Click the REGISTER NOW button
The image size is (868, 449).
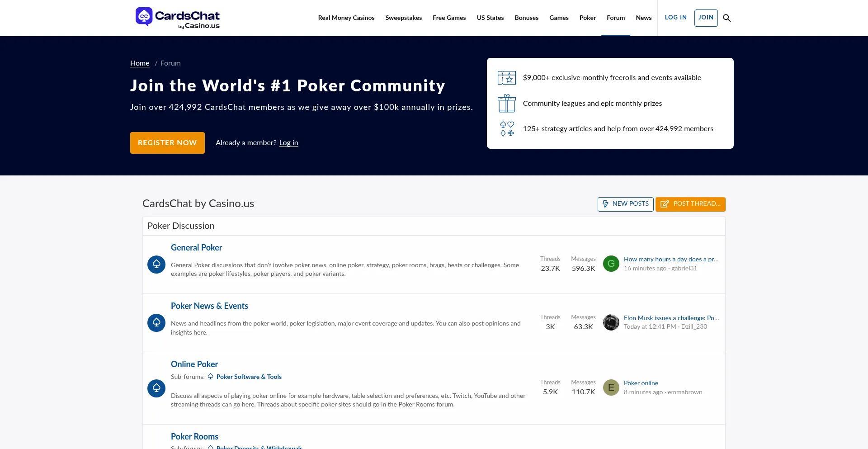167,143
